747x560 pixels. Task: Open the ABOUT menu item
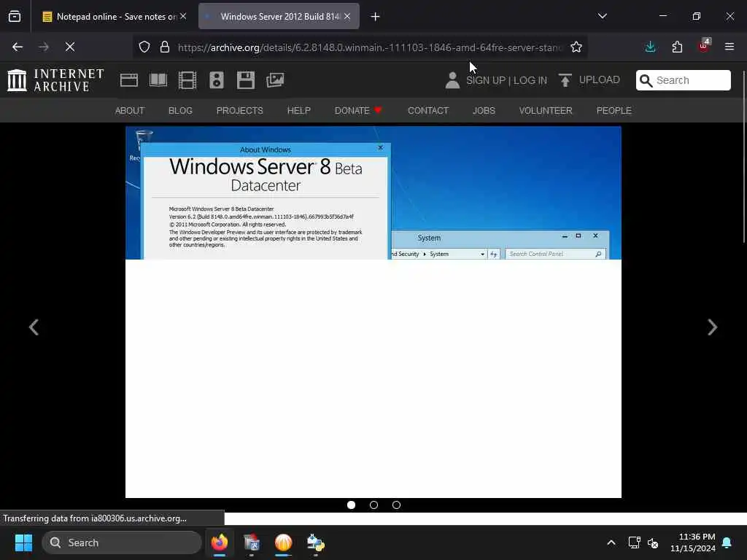(130, 111)
